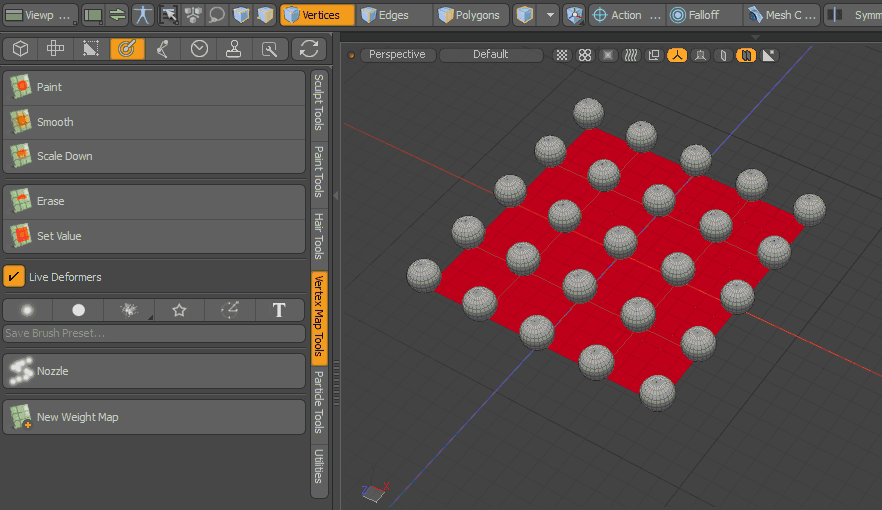This screenshot has width=882, height=510.
Task: Open the stamp icon toolbox tab
Action: pos(234,49)
